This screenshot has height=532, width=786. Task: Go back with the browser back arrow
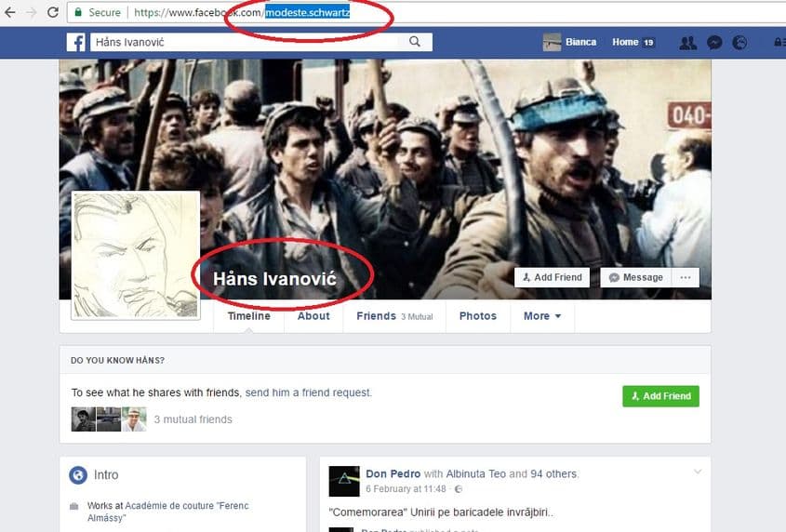(x=9, y=12)
